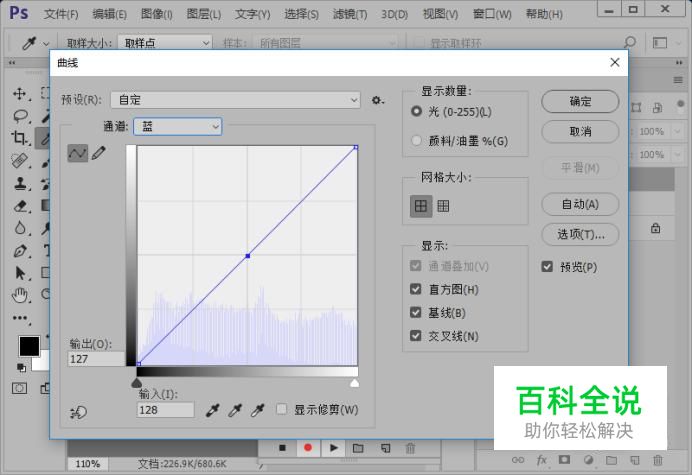This screenshot has width=692, height=475.
Task: Click the 选项(T)... options button
Action: (580, 234)
